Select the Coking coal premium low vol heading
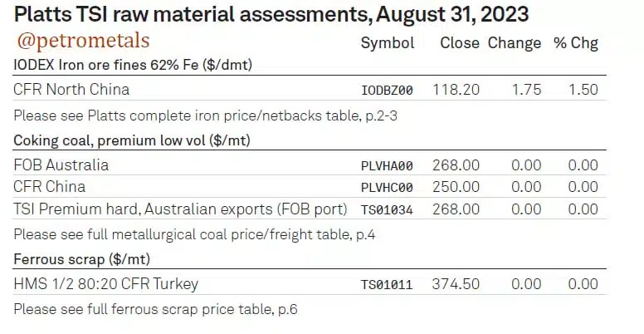The width and height of the screenshot is (644, 334). pyautogui.click(x=132, y=141)
